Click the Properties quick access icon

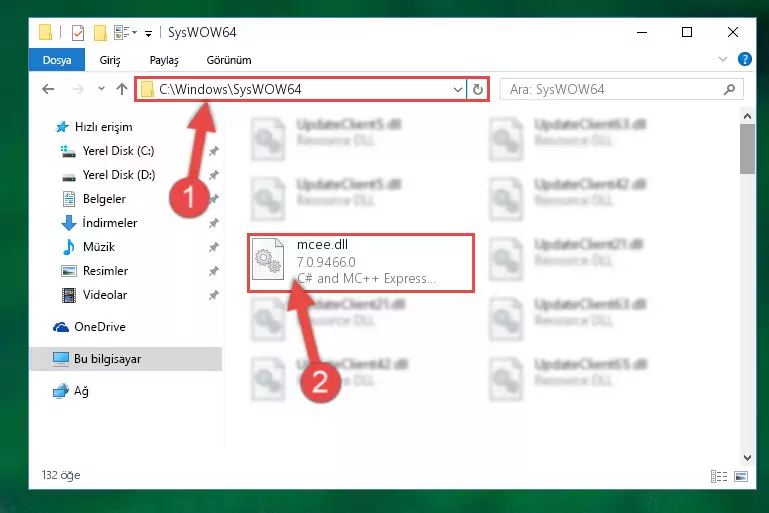[77, 33]
